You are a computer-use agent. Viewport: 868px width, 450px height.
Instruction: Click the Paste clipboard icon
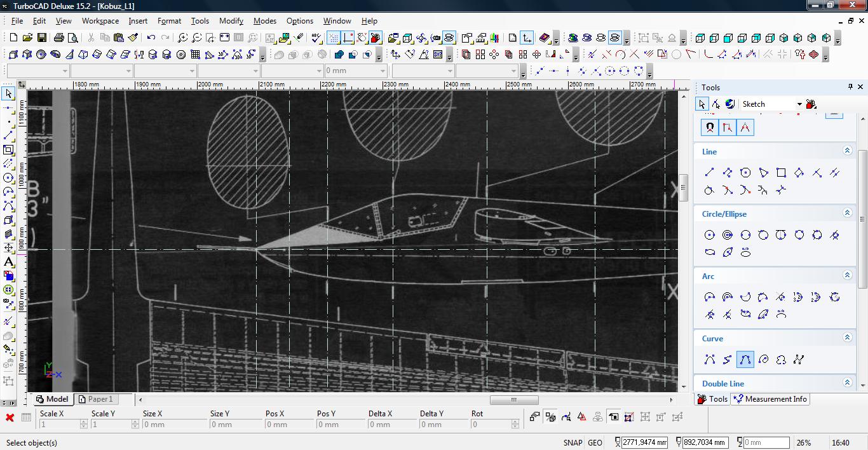pyautogui.click(x=118, y=37)
